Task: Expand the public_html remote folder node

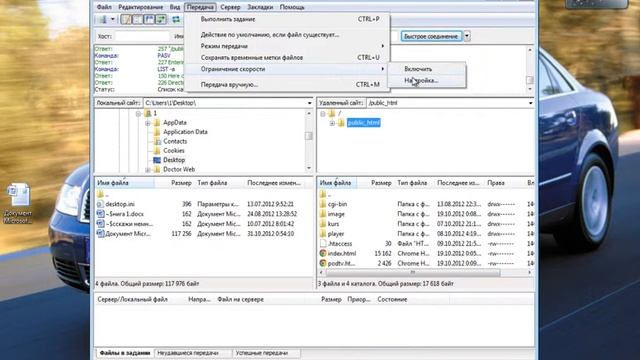Action: (x=332, y=122)
